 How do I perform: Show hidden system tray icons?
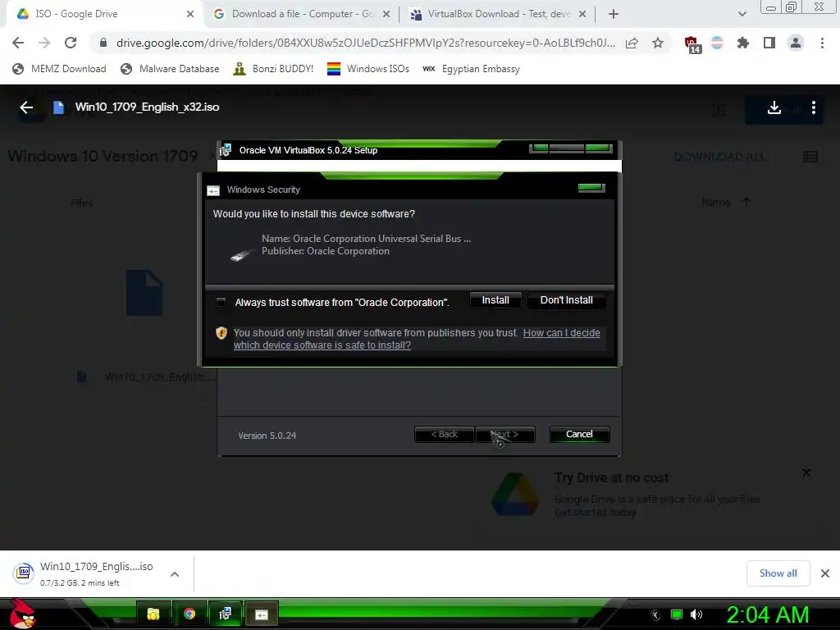coord(655,615)
